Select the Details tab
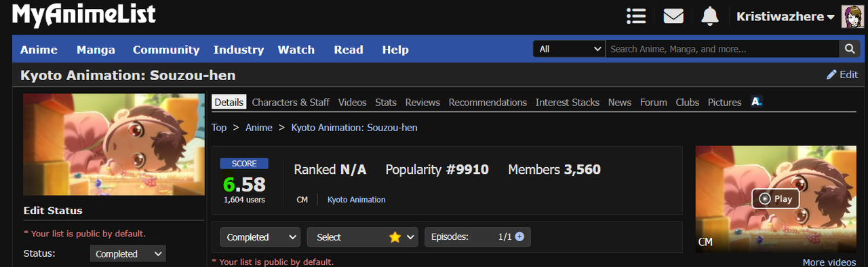Screen dimensions: 868x267 pos(229,102)
